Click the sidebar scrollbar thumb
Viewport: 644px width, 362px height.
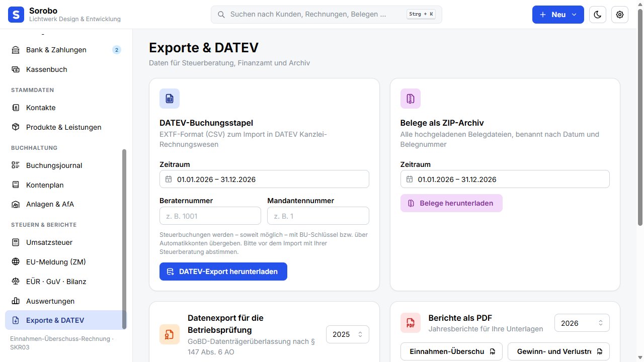click(x=124, y=239)
